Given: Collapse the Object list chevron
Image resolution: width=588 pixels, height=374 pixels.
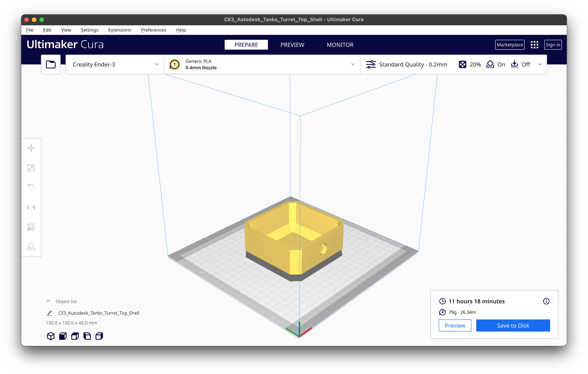Looking at the screenshot, I should click(48, 301).
